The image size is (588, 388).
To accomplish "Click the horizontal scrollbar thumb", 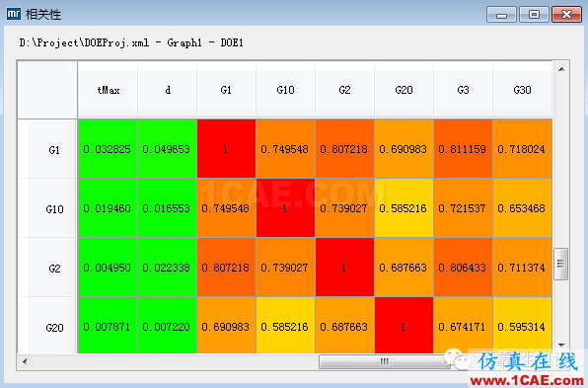I will pyautogui.click(x=385, y=361).
